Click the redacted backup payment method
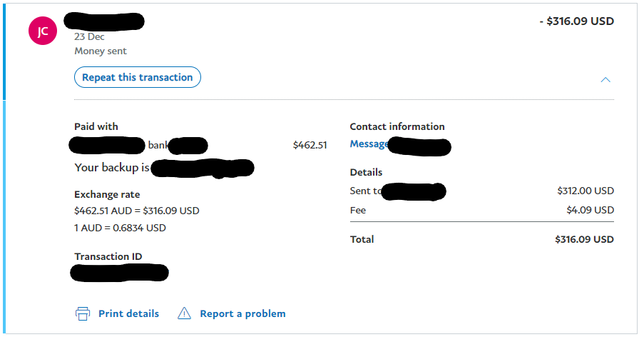Screen dimensions: 644x337 point(203,168)
